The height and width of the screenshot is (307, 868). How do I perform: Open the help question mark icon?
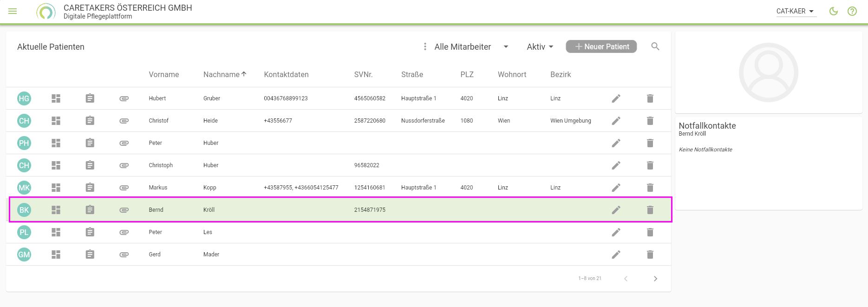coord(852,11)
